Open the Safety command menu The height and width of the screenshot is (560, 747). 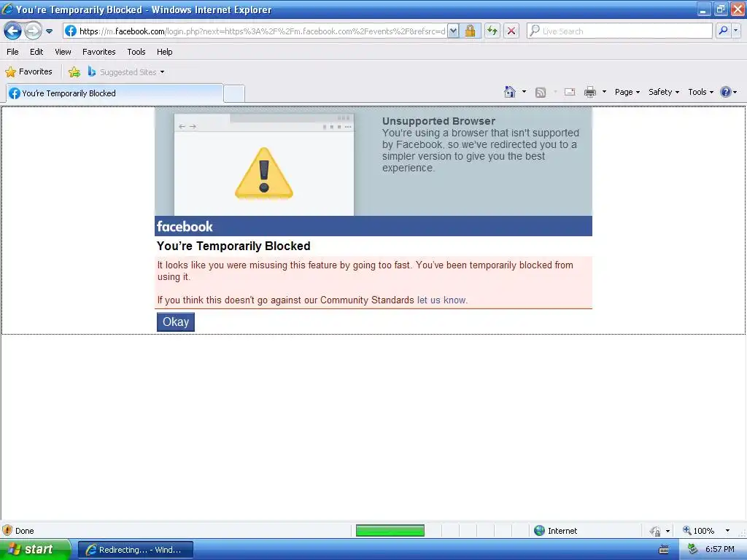click(x=664, y=92)
